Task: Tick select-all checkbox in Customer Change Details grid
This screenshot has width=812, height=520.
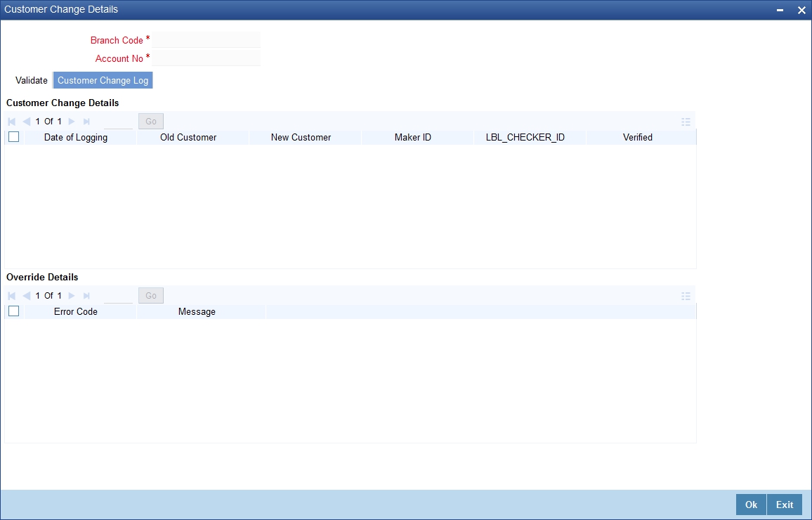Action: [14, 137]
